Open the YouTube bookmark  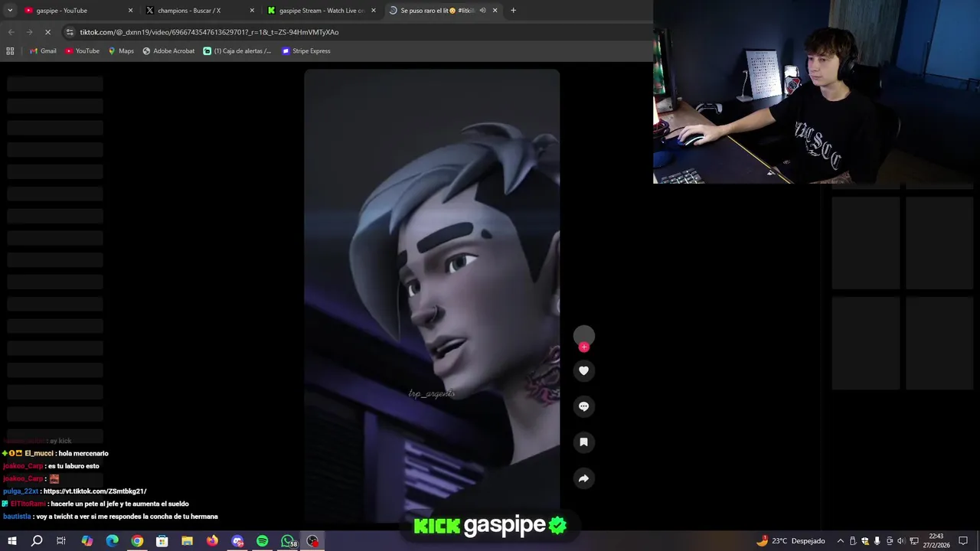(x=82, y=51)
